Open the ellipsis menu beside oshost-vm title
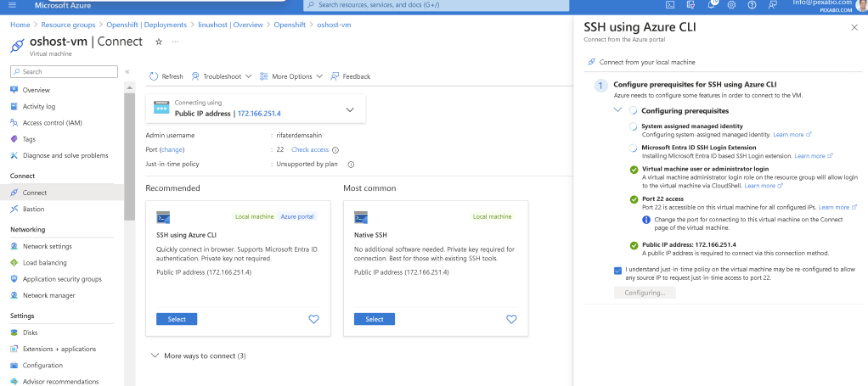The width and height of the screenshot is (868, 386). (175, 42)
